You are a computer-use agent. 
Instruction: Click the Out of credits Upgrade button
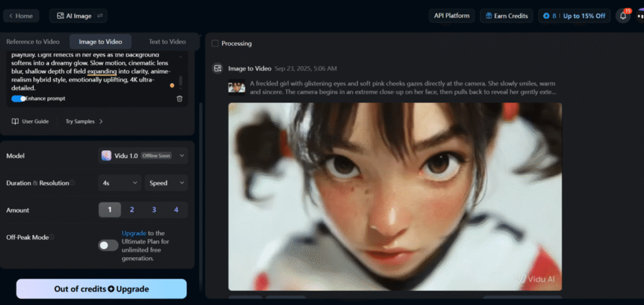(x=101, y=289)
